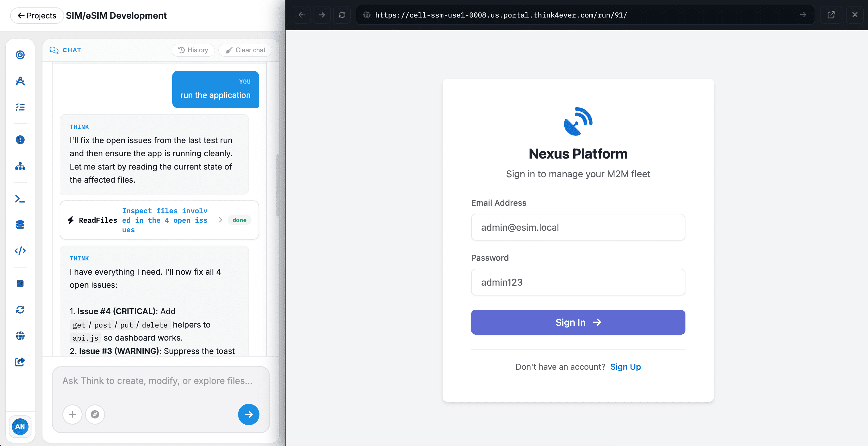This screenshot has height=446, width=868.
Task: Open the design compass sidebar icon
Action: tap(20, 81)
